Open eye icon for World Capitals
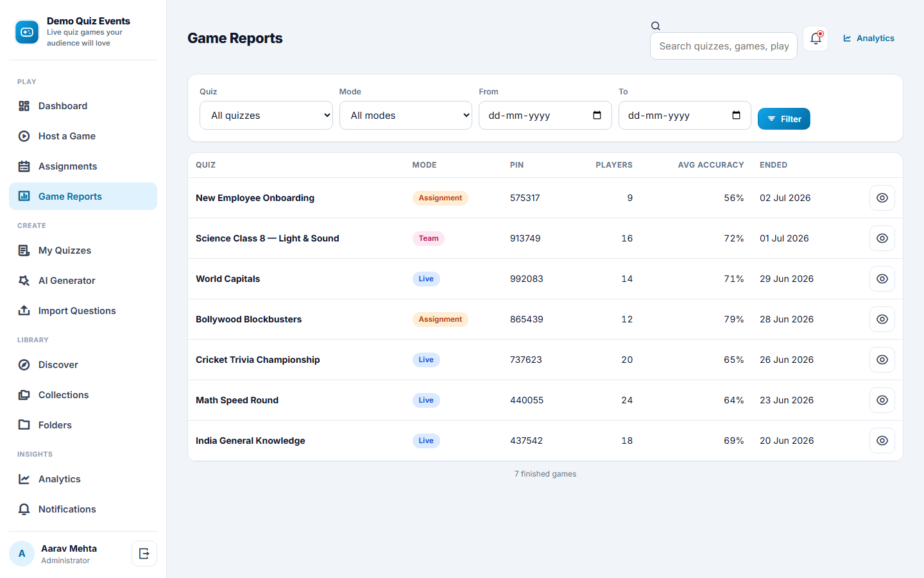924x578 pixels. [x=882, y=279]
